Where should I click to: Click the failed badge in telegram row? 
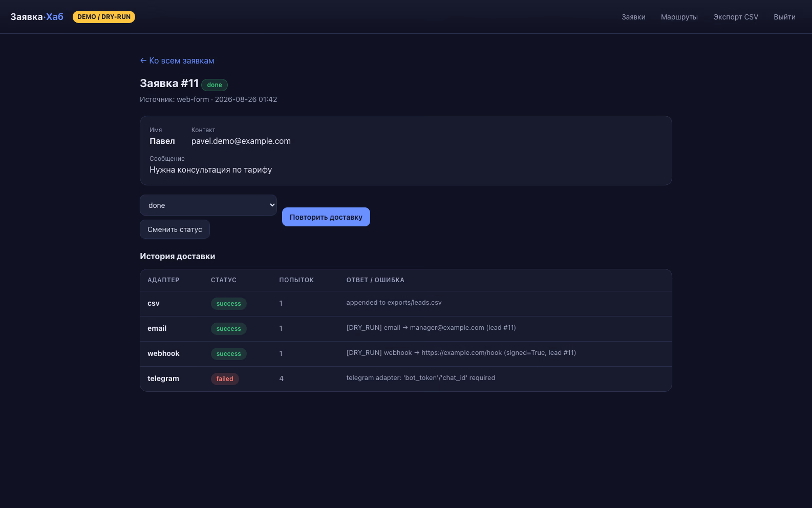(x=225, y=379)
